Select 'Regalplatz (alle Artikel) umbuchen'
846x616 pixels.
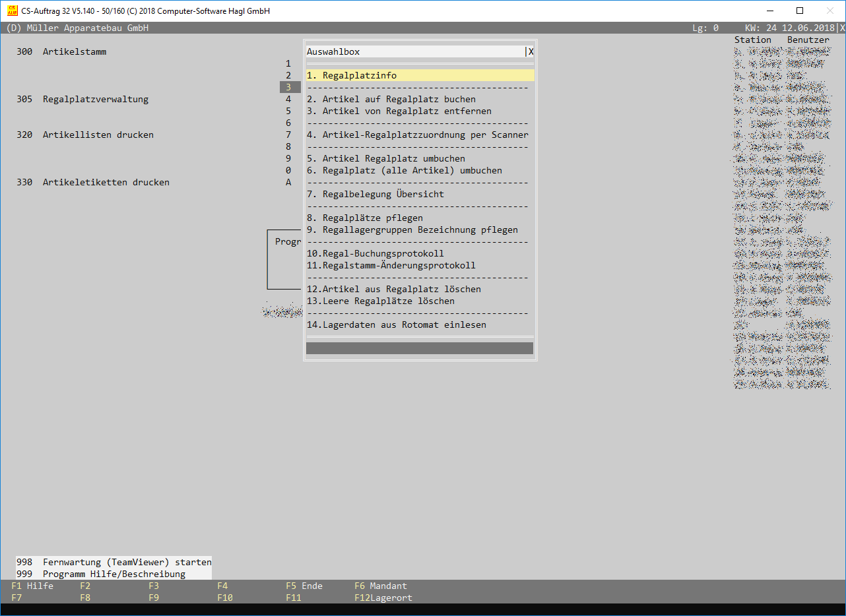click(412, 171)
